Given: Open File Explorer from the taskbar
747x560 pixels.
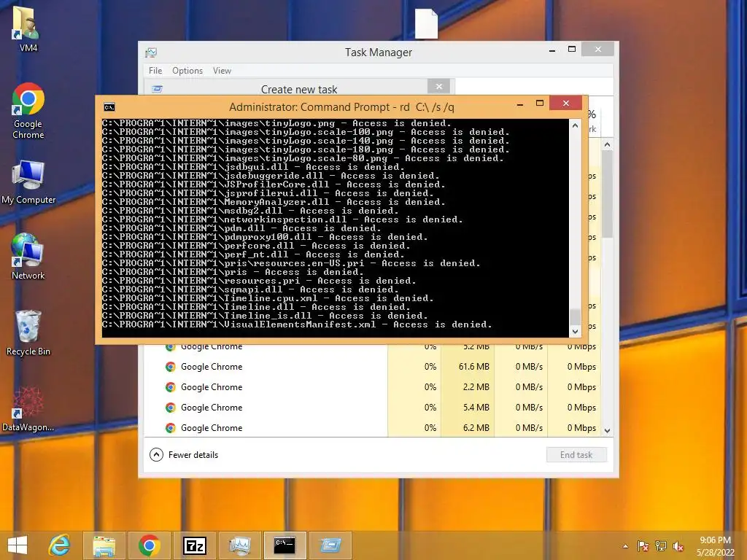Looking at the screenshot, I should [x=104, y=545].
